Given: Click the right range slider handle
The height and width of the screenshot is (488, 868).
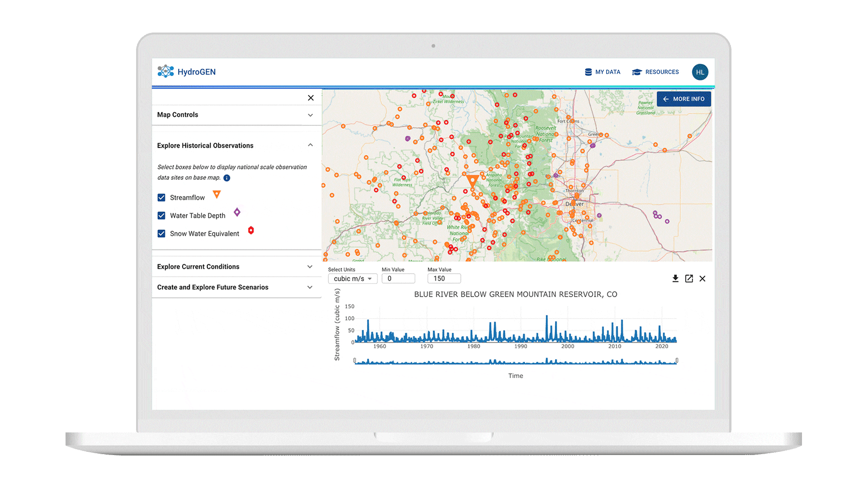Looking at the screenshot, I should click(677, 361).
